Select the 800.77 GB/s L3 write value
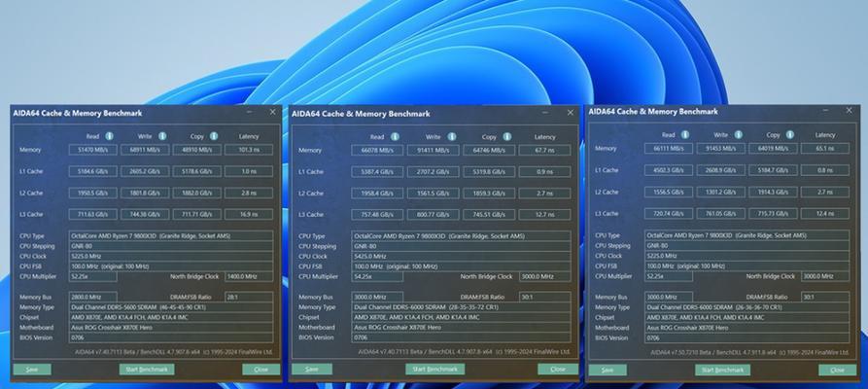This screenshot has height=389, width=868. pyautogui.click(x=433, y=215)
